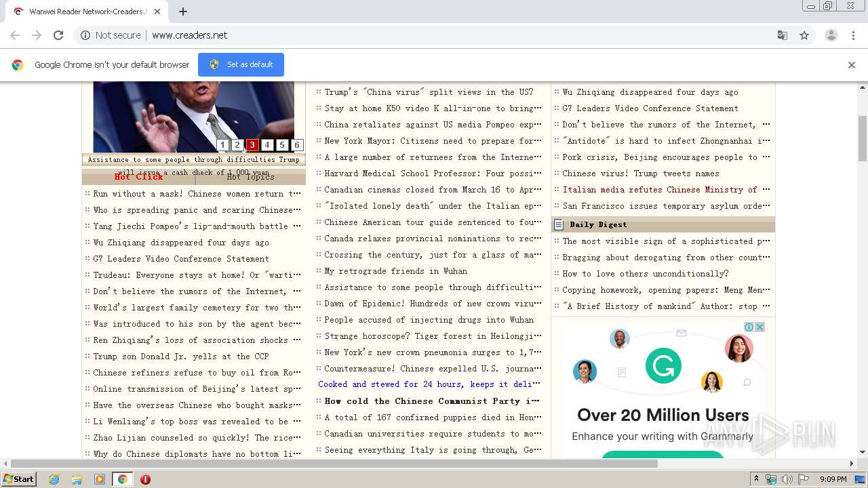Screen dimensions: 868x488
Task: Open a new browser tab
Action: [x=183, y=12]
